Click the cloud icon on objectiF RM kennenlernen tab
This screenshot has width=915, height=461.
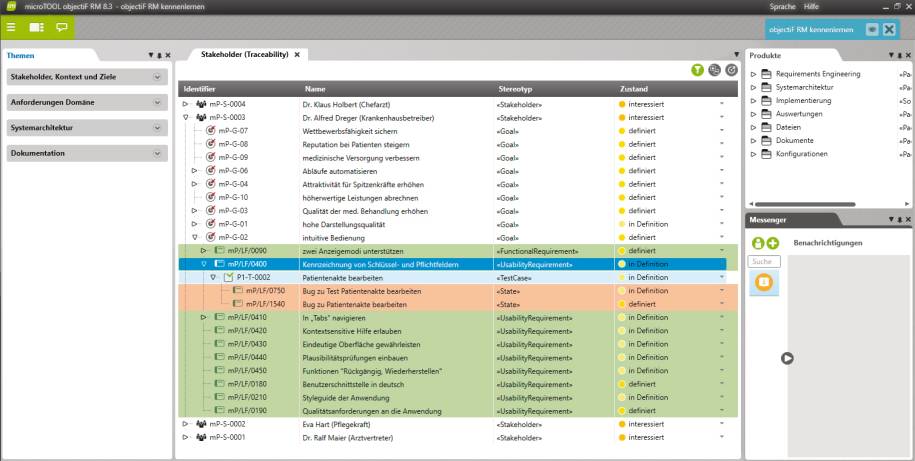pos(872,30)
